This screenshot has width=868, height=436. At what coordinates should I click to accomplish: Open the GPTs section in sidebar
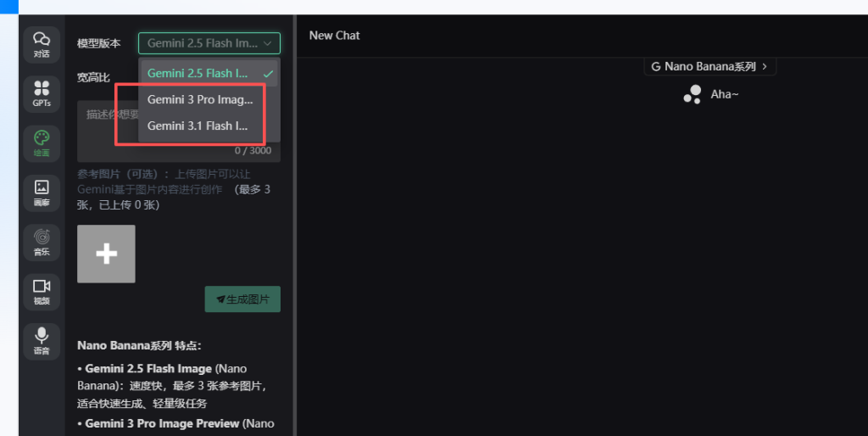(x=42, y=93)
